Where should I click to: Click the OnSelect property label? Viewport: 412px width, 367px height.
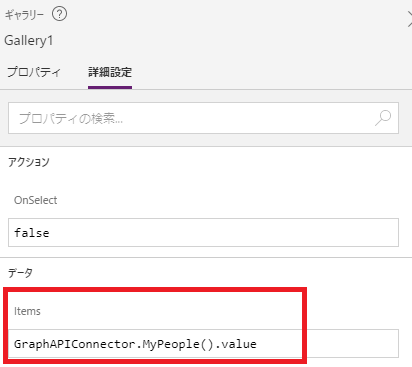click(35, 200)
